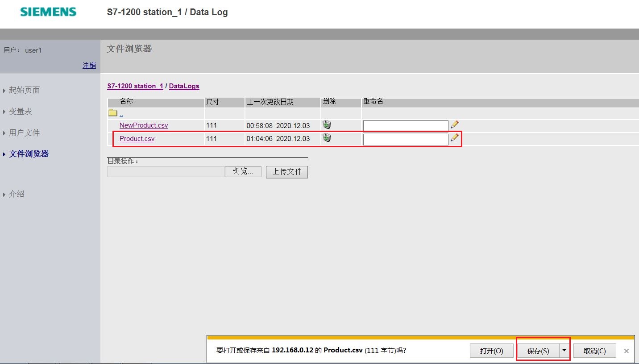Click the size value 111 for NewProduct.csv
The width and height of the screenshot is (639, 364).
212,125
